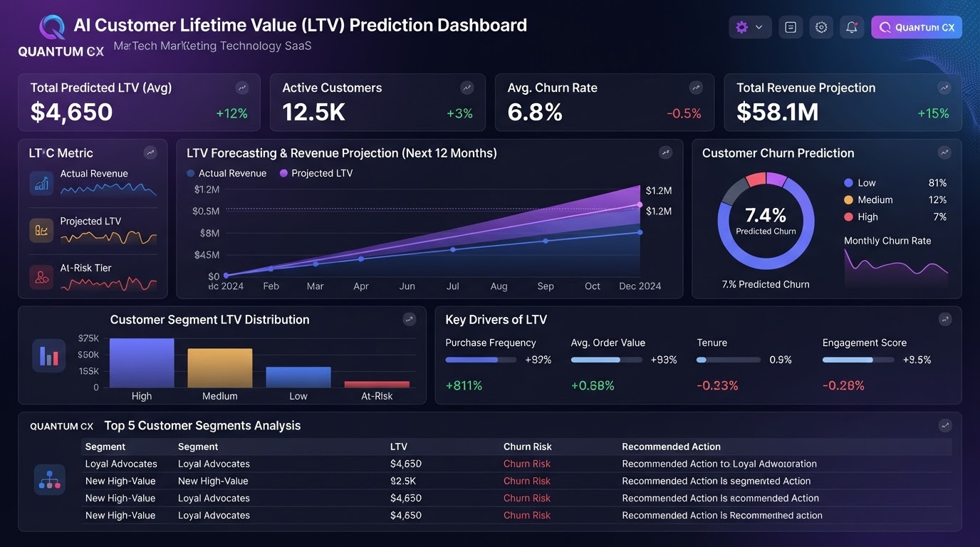The image size is (980, 547).
Task: Expand the Customer Segment LTV Distribution panel
Action: pos(409,319)
